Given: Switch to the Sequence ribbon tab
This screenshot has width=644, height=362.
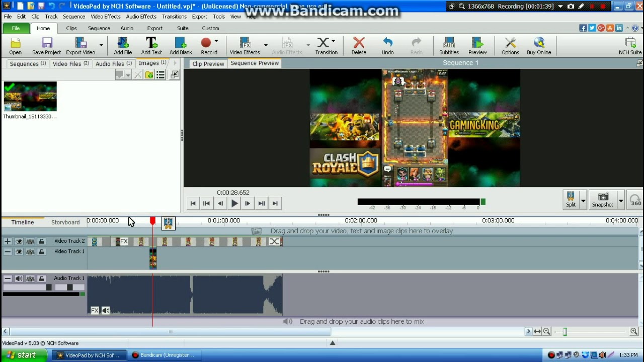Looking at the screenshot, I should (99, 28).
